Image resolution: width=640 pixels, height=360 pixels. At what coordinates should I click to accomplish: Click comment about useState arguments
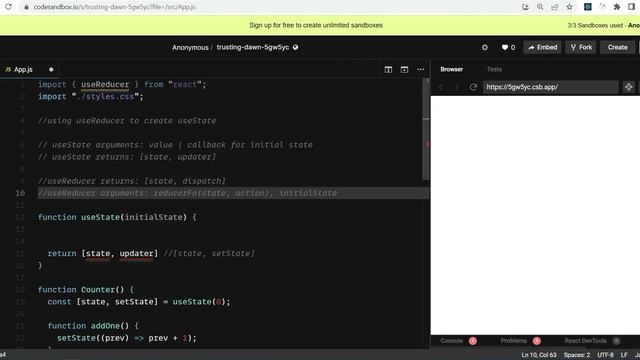click(x=175, y=145)
